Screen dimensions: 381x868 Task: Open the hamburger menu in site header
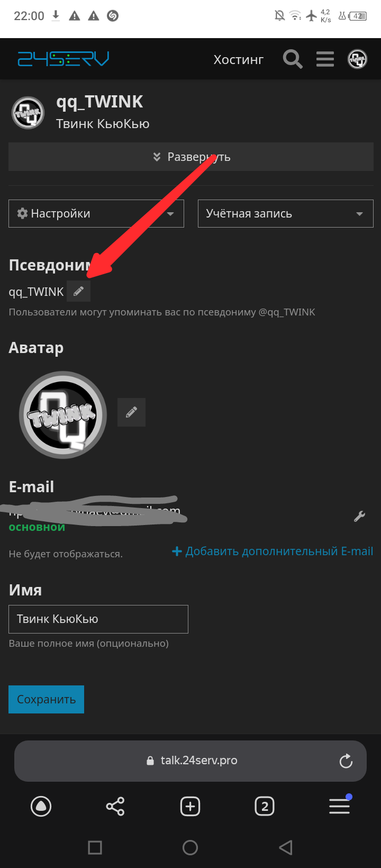(325, 59)
